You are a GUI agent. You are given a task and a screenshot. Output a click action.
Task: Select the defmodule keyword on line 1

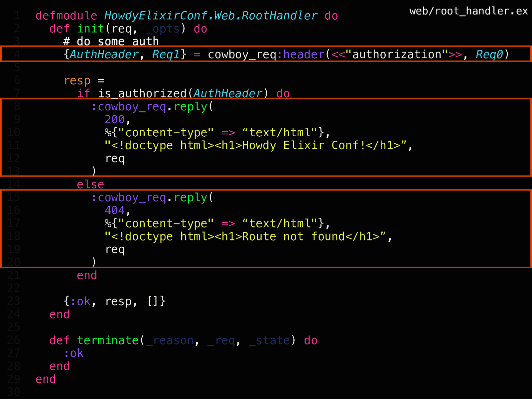(x=66, y=16)
